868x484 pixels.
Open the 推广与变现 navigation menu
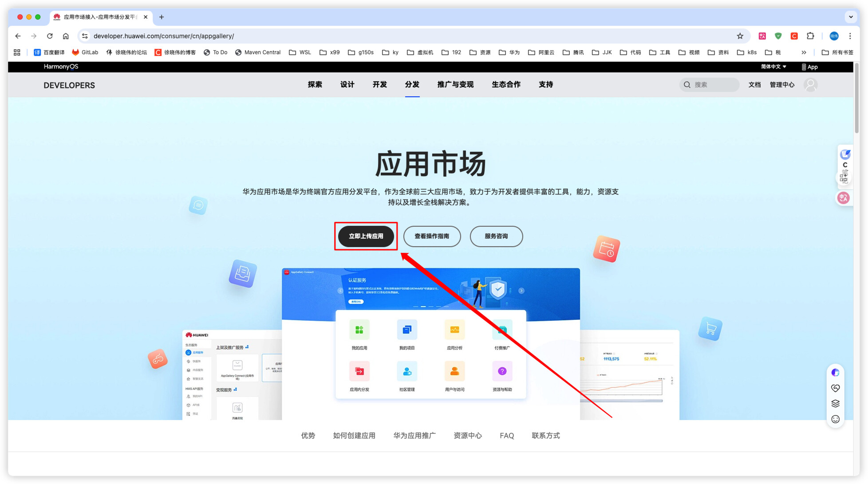(x=455, y=85)
